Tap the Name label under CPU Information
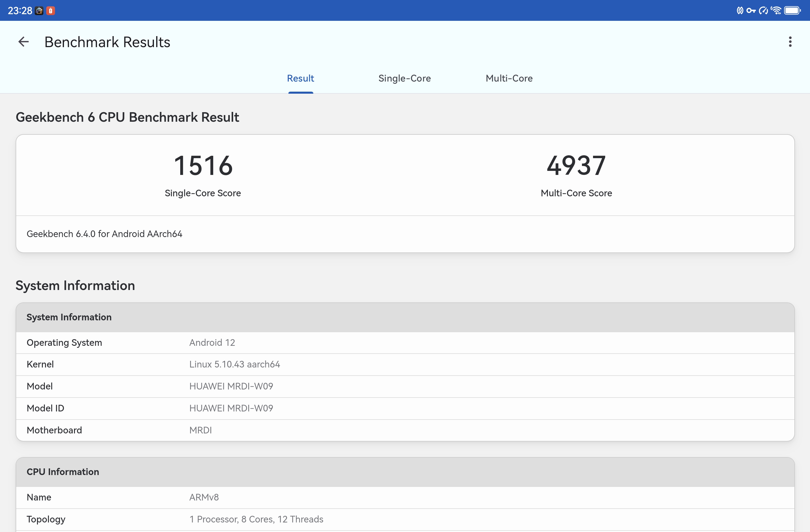This screenshot has height=532, width=810. tap(39, 497)
